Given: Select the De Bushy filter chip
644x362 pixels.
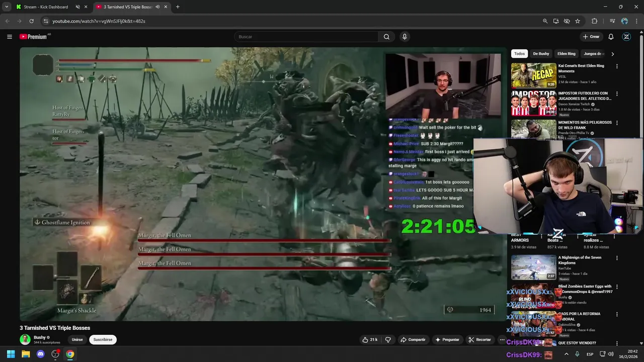Looking at the screenshot, I should click(x=541, y=54).
